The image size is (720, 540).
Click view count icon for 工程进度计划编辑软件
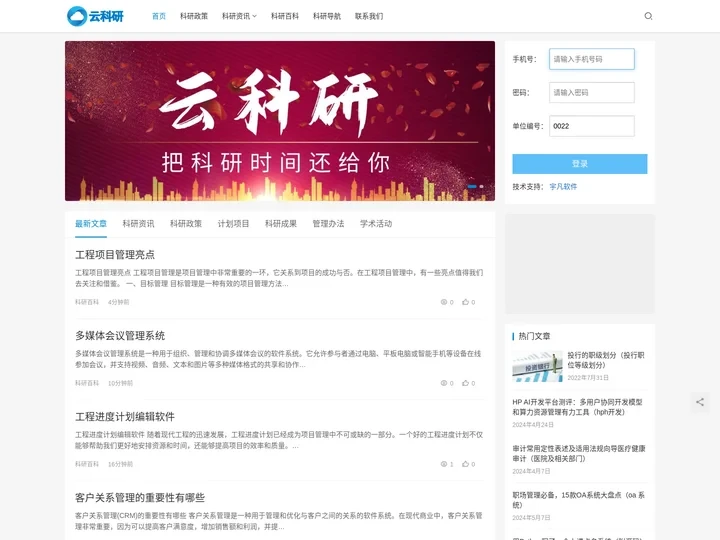pyautogui.click(x=444, y=464)
